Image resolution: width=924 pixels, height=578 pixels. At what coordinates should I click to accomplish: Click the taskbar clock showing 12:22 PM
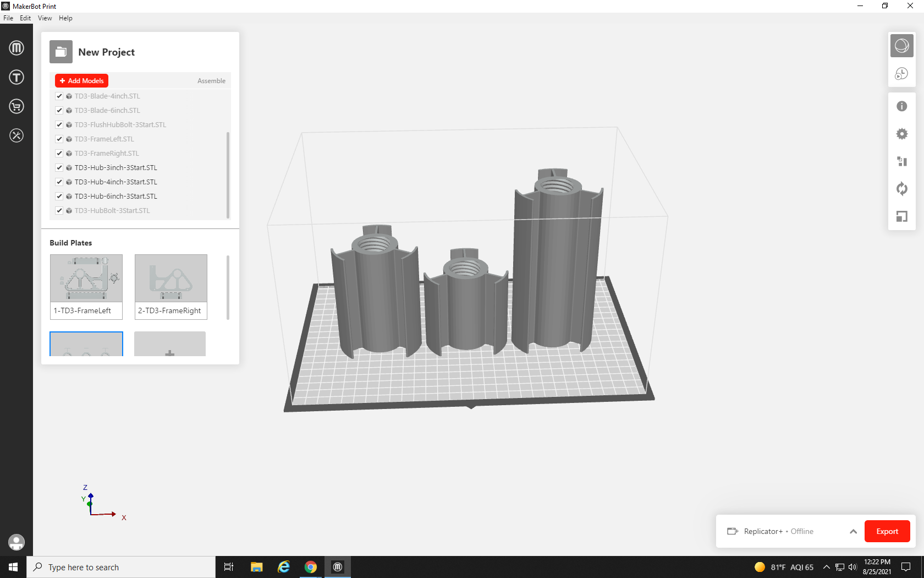tap(877, 567)
